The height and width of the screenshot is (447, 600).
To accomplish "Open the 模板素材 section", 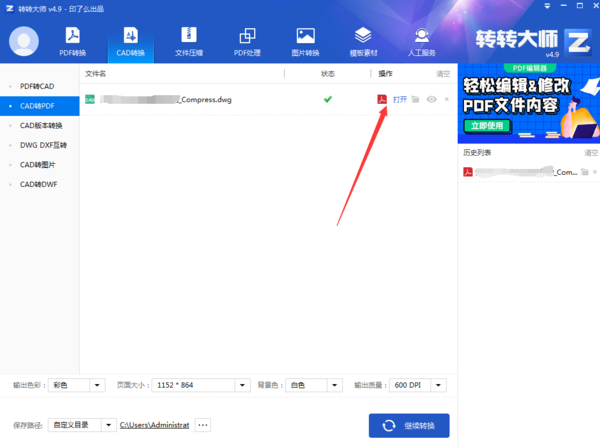I will point(362,41).
